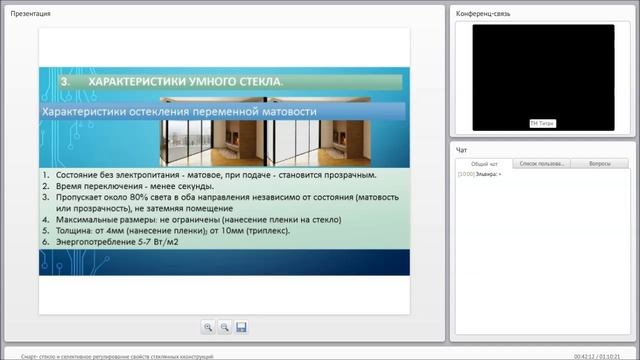Switch to the Список пользователей tab
640x360 pixels.
[x=541, y=164]
